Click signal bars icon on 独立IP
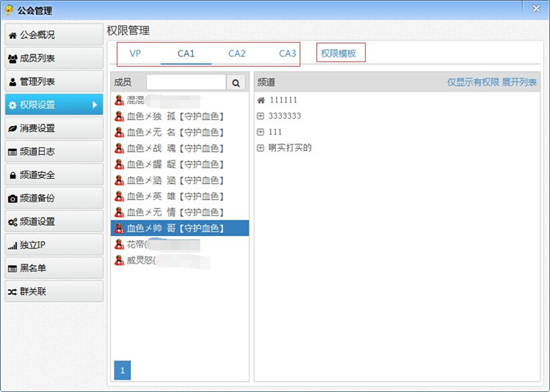 [x=12, y=246]
